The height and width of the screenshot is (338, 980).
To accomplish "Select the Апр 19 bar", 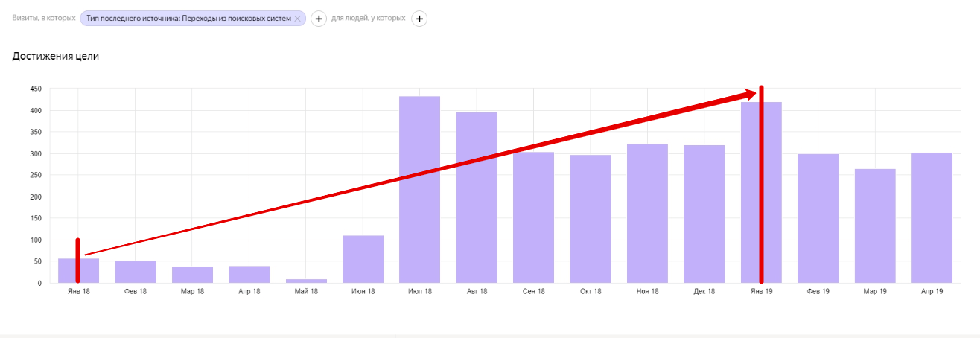I will (932, 218).
